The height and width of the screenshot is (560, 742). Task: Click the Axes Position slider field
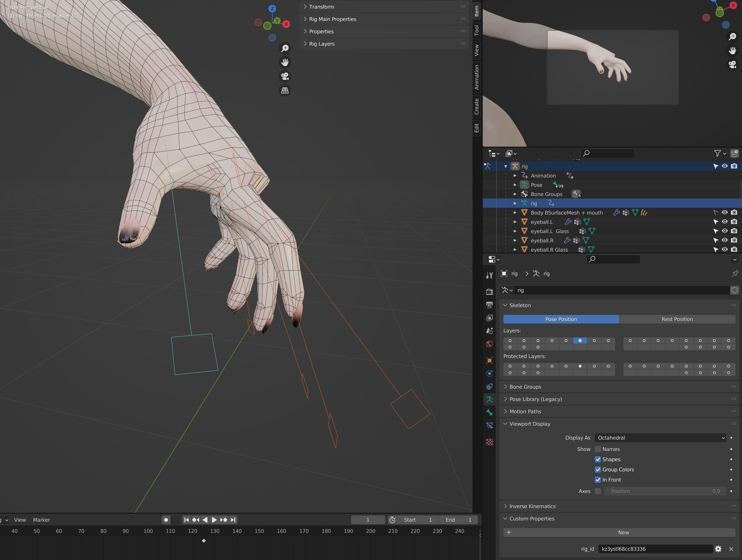[665, 491]
